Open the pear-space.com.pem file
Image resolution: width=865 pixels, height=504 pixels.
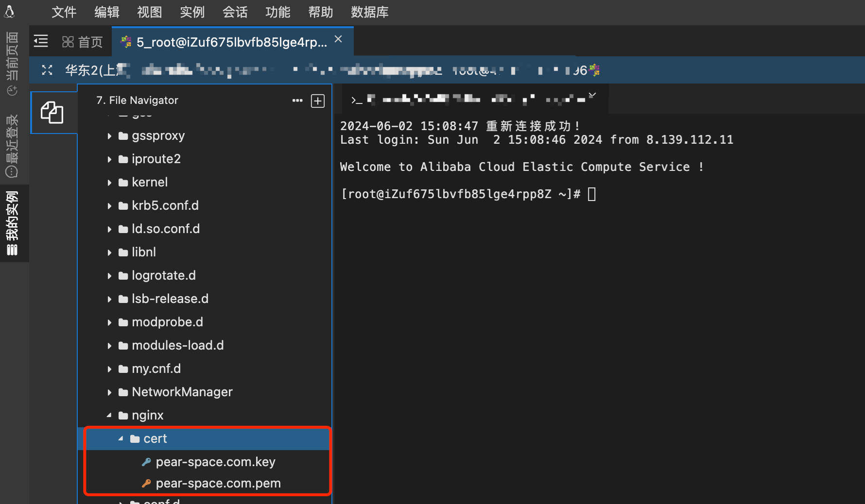coord(218,483)
